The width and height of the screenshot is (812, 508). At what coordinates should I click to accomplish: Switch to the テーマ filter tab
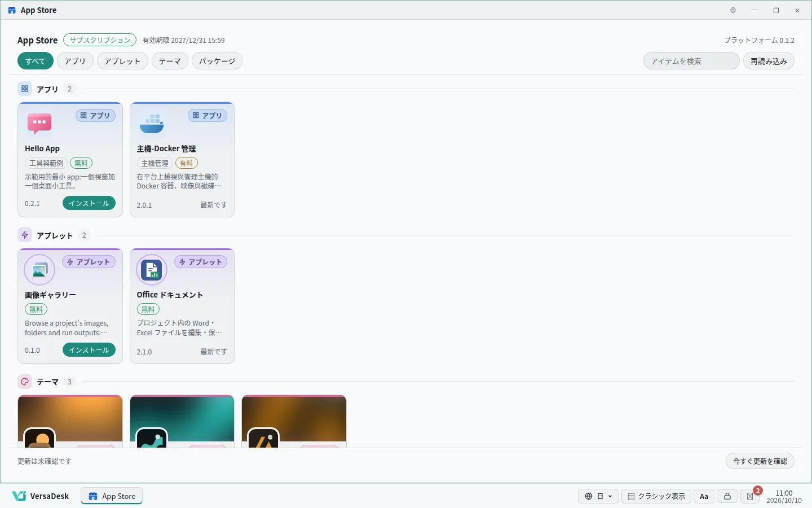(170, 61)
